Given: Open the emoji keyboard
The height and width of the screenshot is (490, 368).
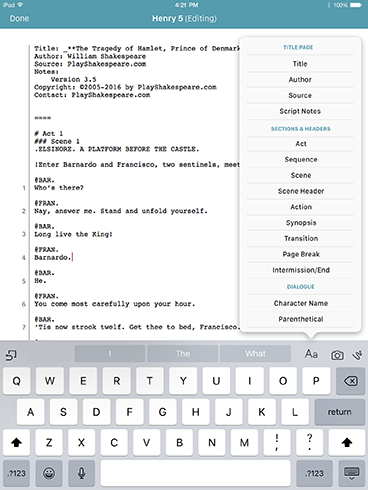Looking at the screenshot, I should click(49, 473).
